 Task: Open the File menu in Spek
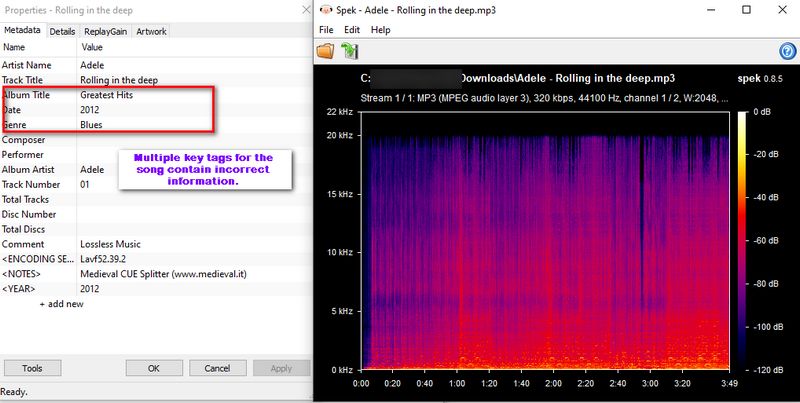(x=326, y=30)
